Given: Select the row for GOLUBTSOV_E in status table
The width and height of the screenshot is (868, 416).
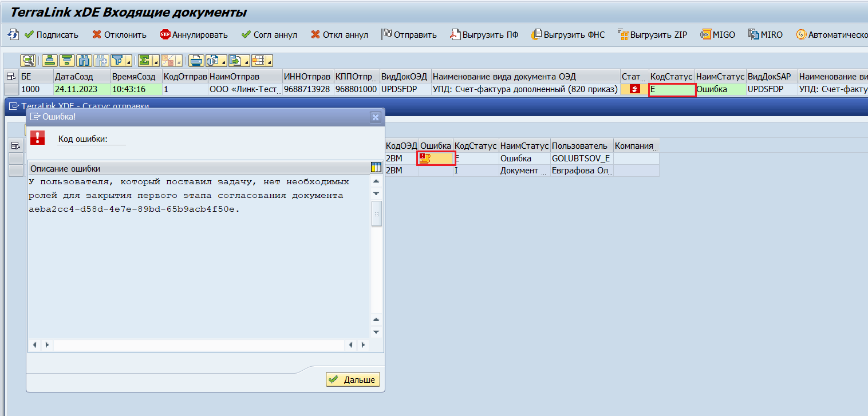Looking at the screenshot, I should pos(16,159).
